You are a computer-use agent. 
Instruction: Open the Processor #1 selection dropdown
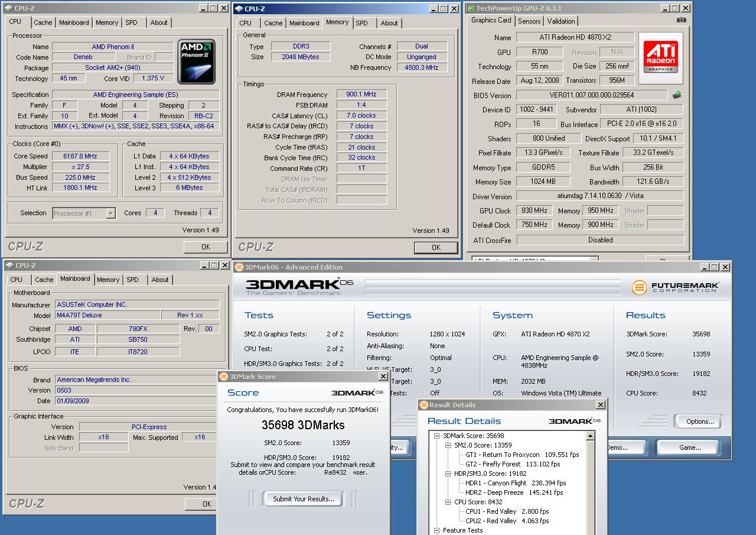[x=111, y=213]
